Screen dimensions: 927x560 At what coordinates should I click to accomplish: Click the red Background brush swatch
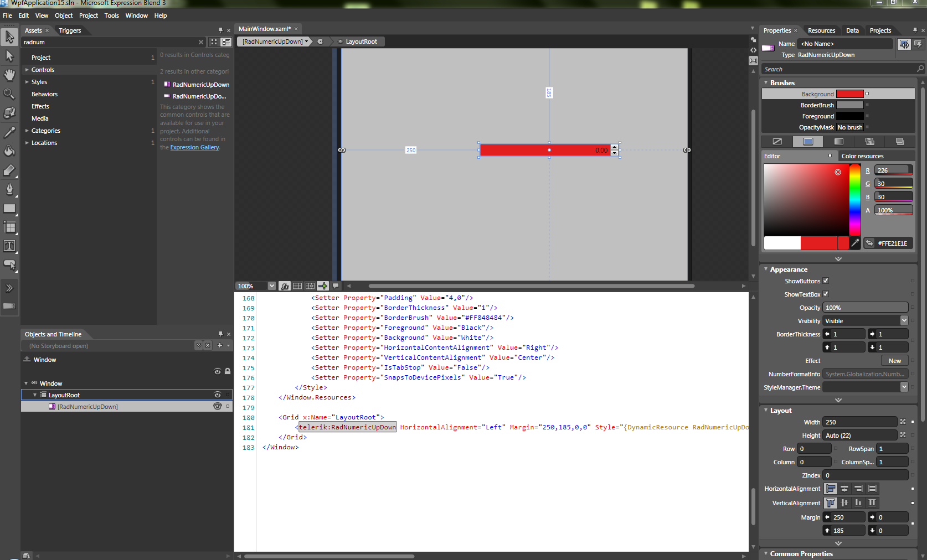[849, 94]
